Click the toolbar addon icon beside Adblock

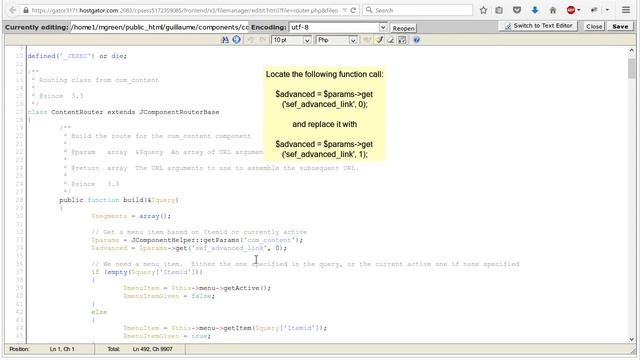(x=594, y=10)
